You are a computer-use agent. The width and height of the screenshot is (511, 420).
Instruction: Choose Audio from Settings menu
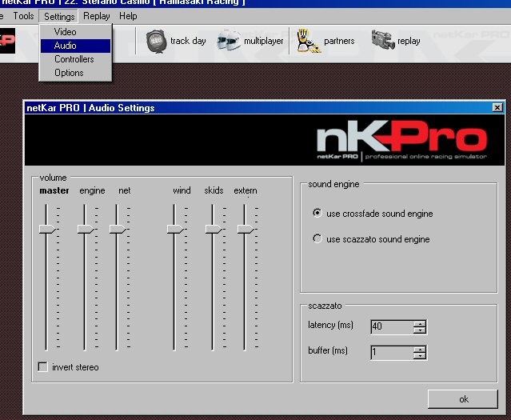coord(76,46)
